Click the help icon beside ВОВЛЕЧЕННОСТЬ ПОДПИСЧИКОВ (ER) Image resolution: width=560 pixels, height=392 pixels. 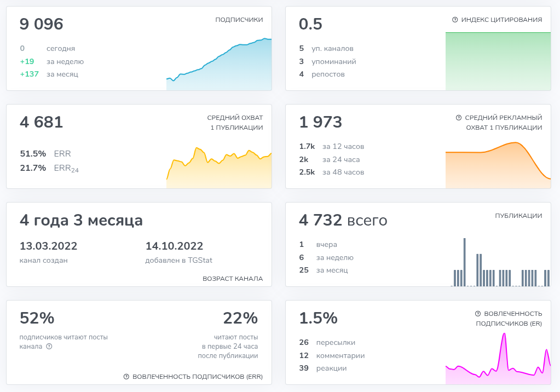click(478, 314)
